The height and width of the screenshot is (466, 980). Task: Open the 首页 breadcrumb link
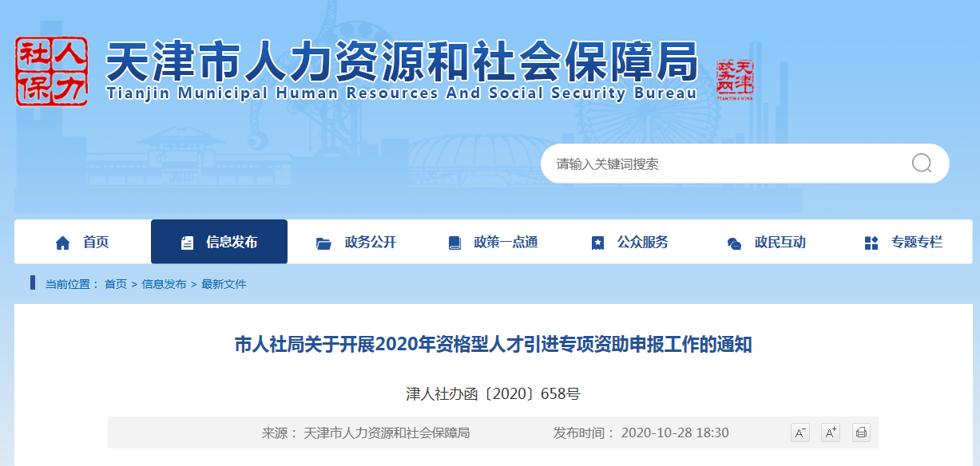tap(113, 282)
